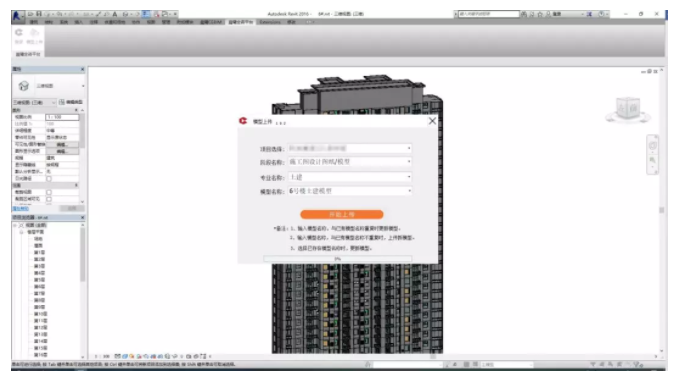Open the stage name dropdown in dialog

click(x=350, y=162)
